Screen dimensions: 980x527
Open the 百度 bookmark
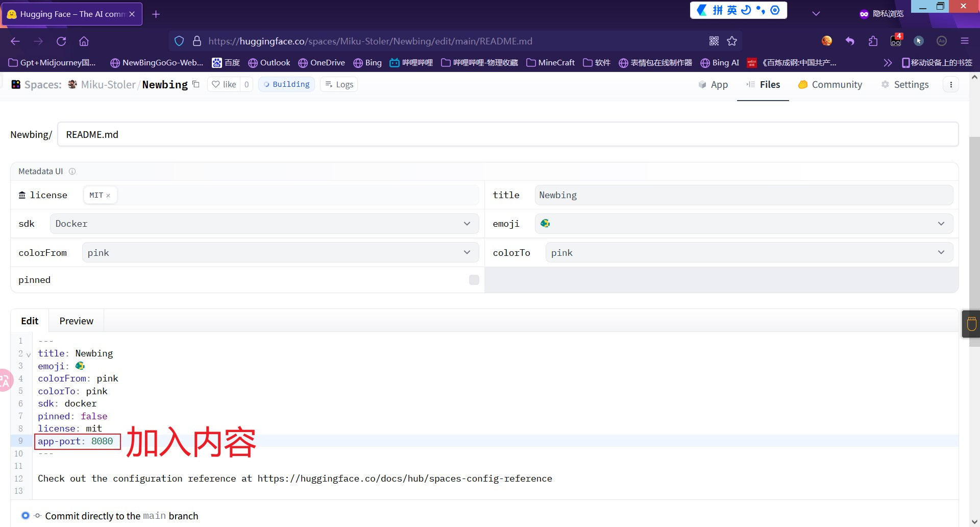click(226, 63)
